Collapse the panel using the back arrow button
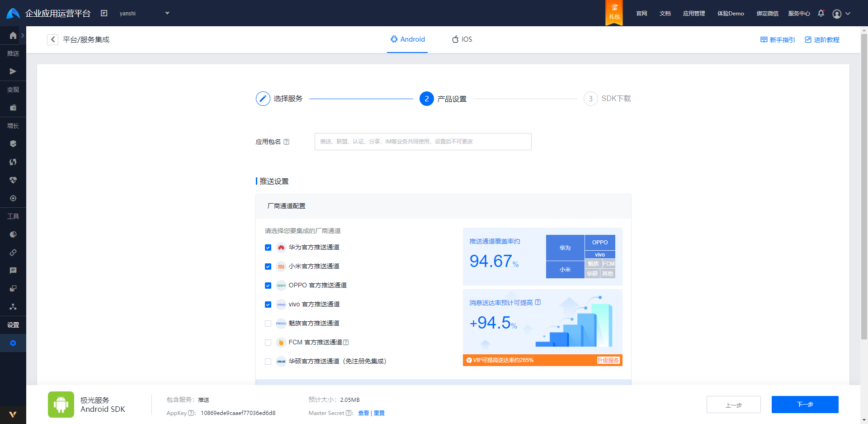Screen dimensions: 868x424 tap(52, 39)
